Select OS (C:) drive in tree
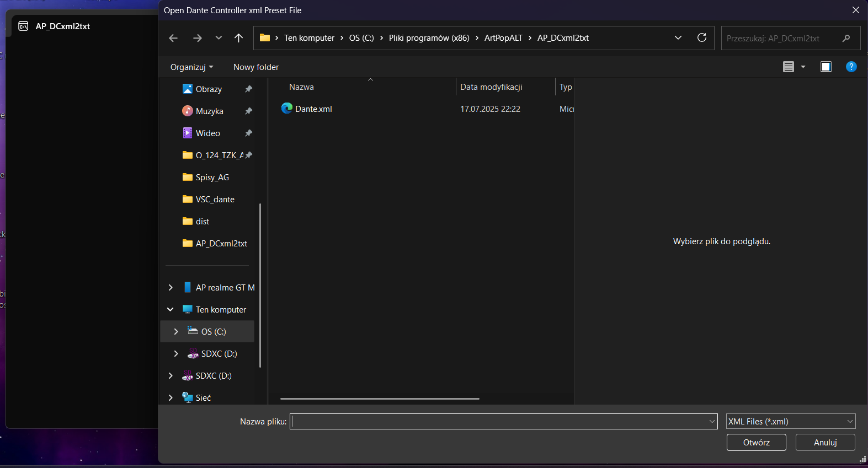The image size is (868, 468). [214, 332]
